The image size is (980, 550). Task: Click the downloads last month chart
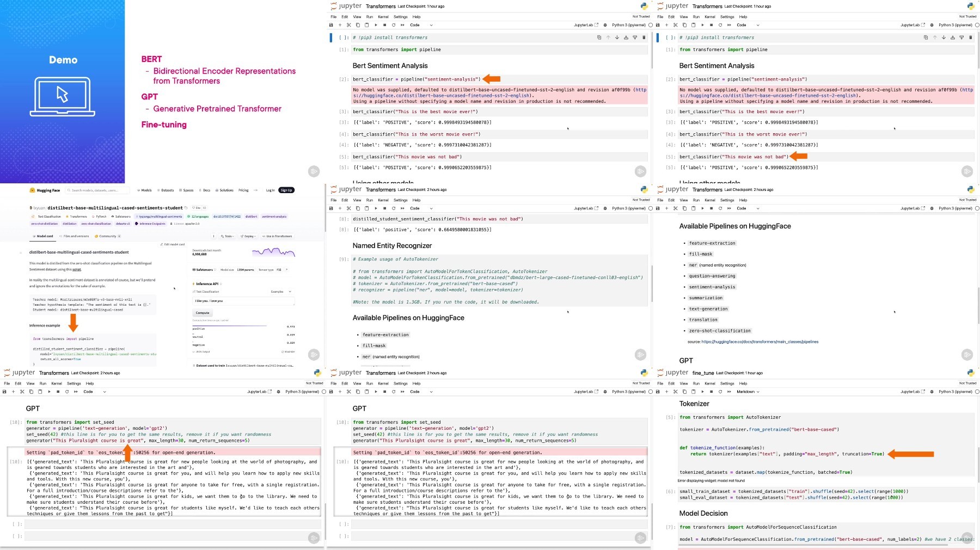[273, 252]
